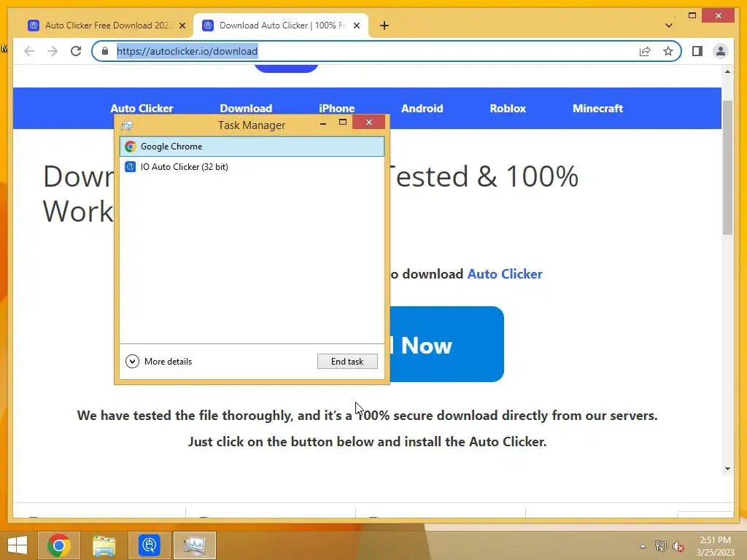Click the network tray icon
747x560 pixels.
(661, 546)
